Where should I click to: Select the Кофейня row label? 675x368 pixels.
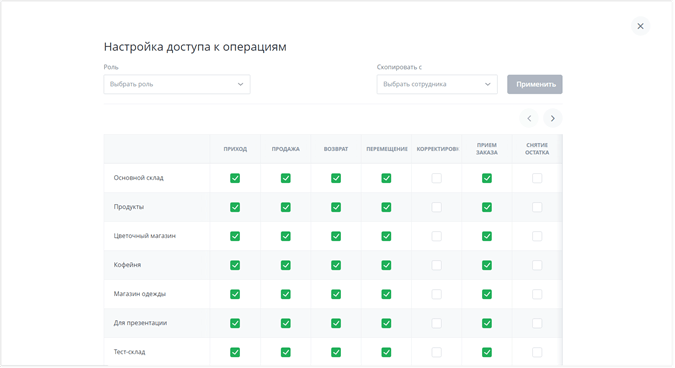[127, 265]
